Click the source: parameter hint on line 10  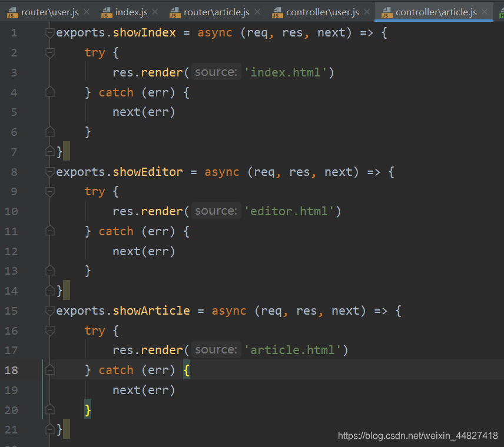click(x=216, y=211)
